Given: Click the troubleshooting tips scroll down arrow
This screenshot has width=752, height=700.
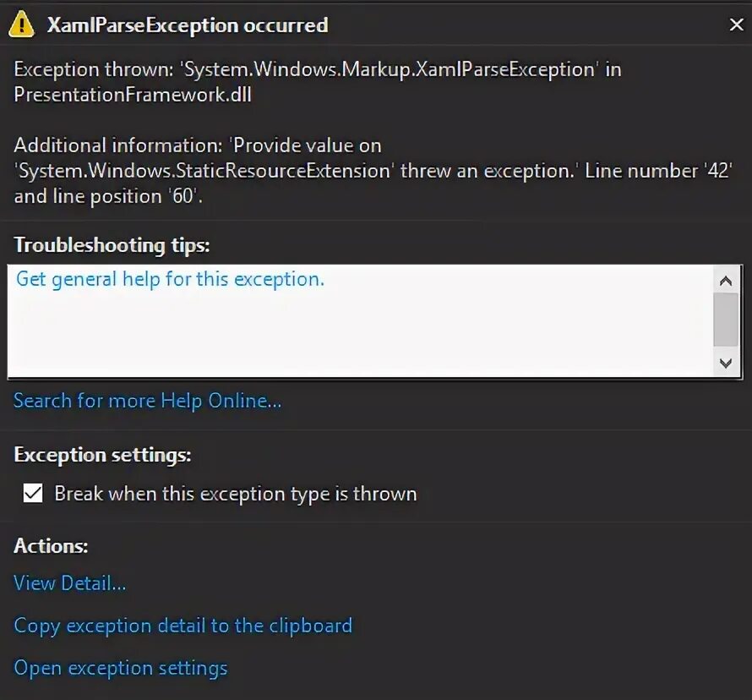Looking at the screenshot, I should 726,363.
